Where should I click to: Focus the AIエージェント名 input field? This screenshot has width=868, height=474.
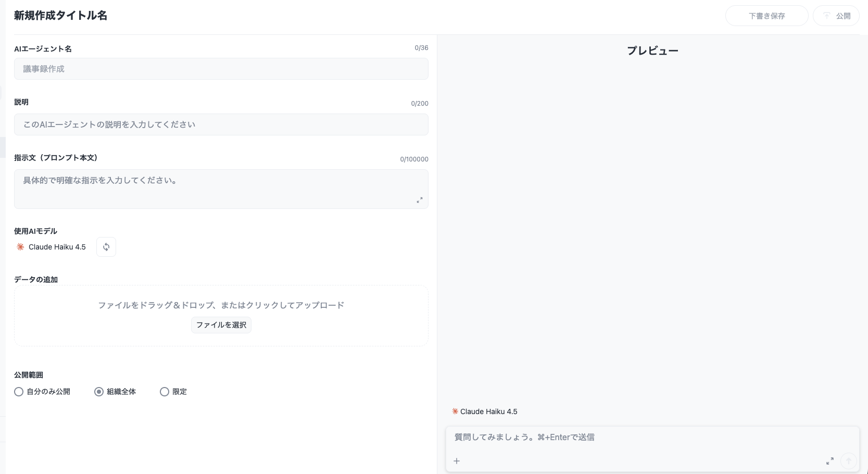pyautogui.click(x=221, y=69)
